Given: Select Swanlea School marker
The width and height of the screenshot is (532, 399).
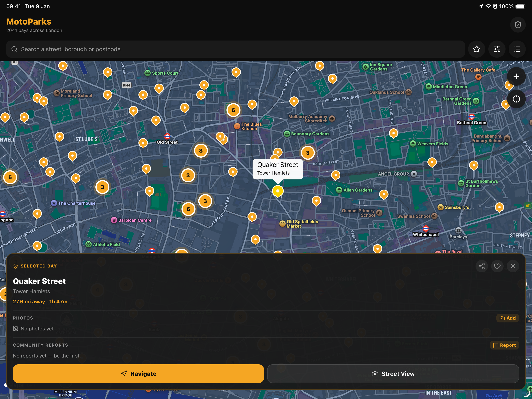Looking at the screenshot, I should pyautogui.click(x=434, y=216).
